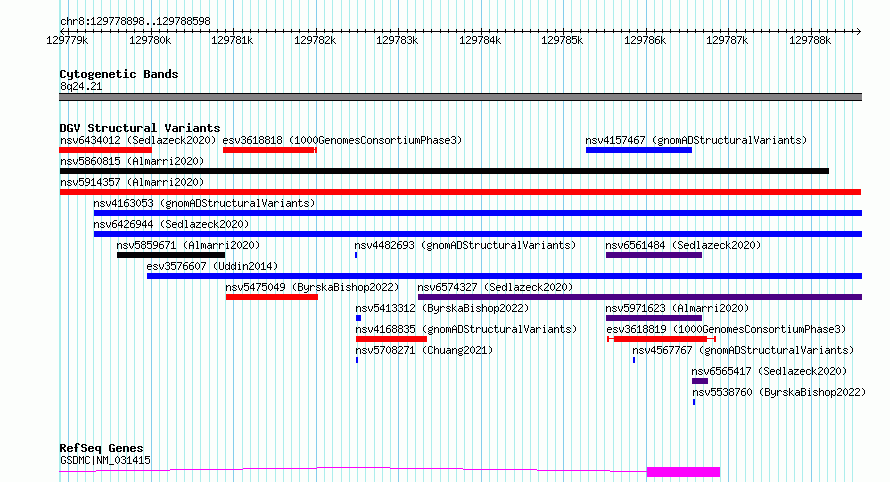The width and height of the screenshot is (890, 482).
Task: Open the nsv5413312 (ByrskaBishop2022) label
Action: point(442,308)
